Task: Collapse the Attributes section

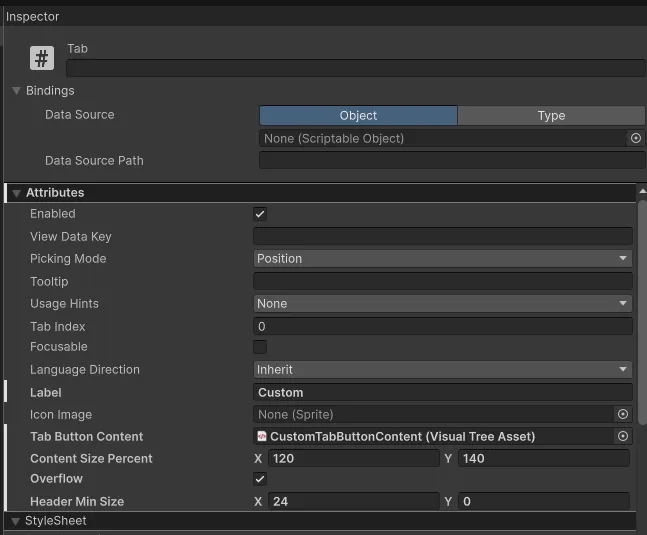Action: (16, 193)
